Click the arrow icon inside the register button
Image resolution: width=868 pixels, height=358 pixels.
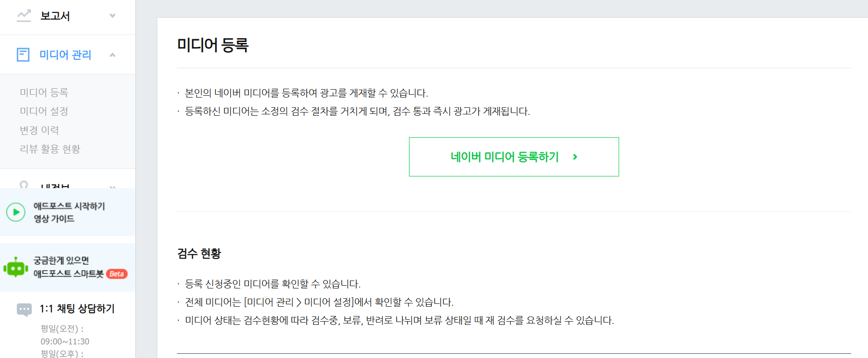[575, 157]
